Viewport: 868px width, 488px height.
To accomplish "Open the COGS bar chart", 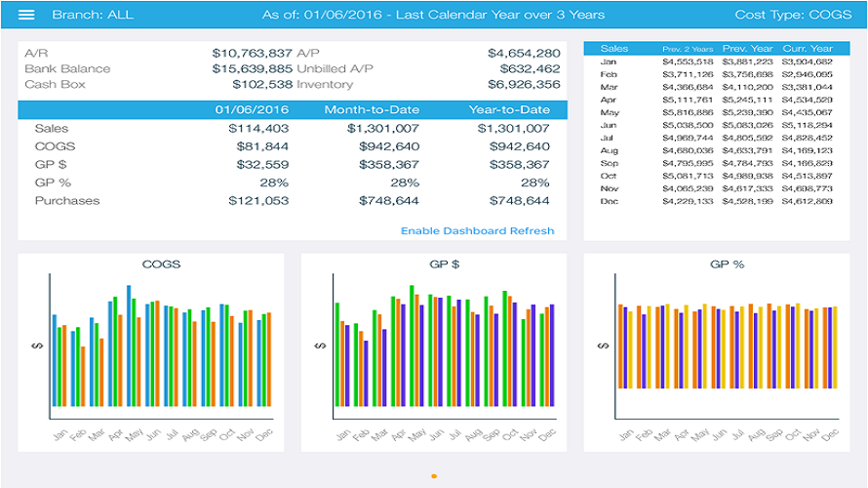I will (x=151, y=352).
